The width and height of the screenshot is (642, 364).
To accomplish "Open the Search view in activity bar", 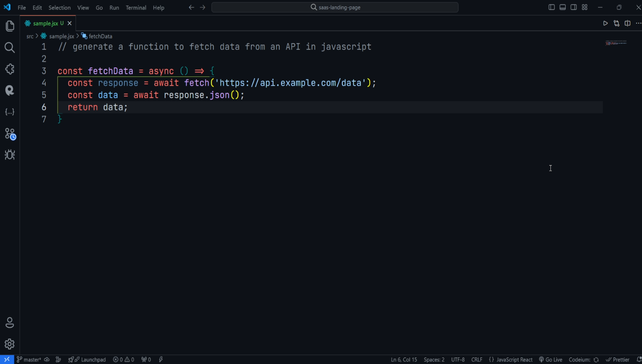I will [x=10, y=48].
